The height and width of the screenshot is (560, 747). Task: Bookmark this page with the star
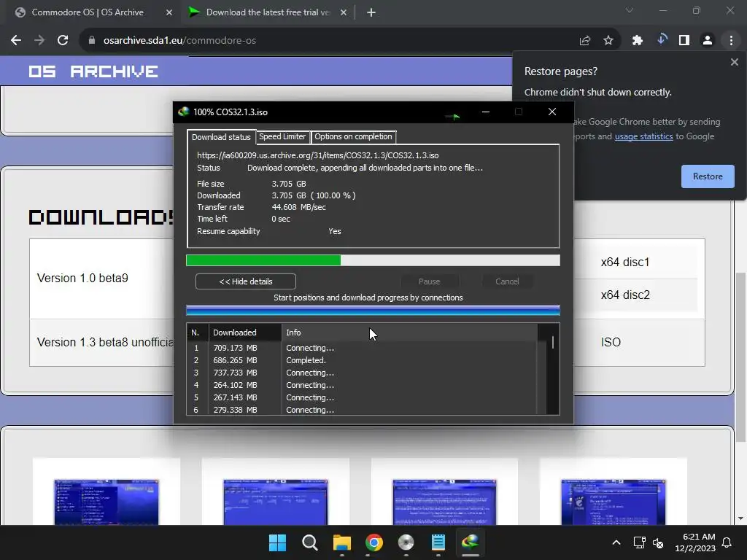[x=608, y=41]
